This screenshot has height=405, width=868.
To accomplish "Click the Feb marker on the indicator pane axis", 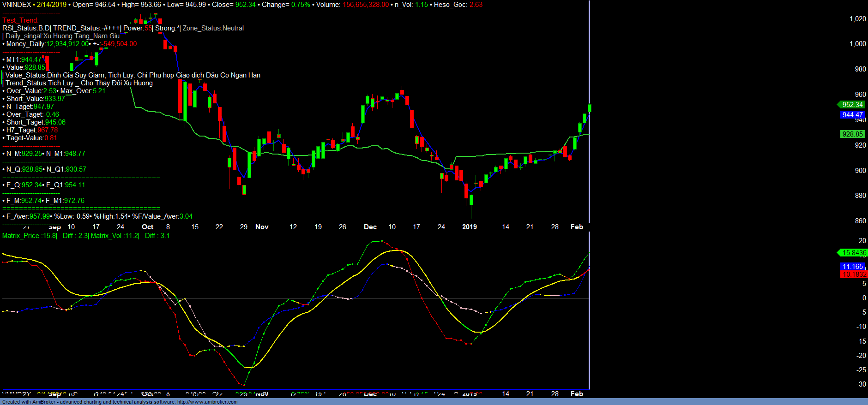I will (x=577, y=394).
